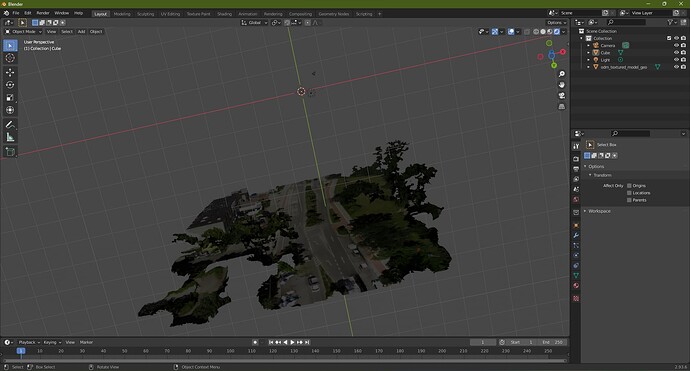Select the Transform tool
The image size is (690, 371).
click(x=10, y=110)
